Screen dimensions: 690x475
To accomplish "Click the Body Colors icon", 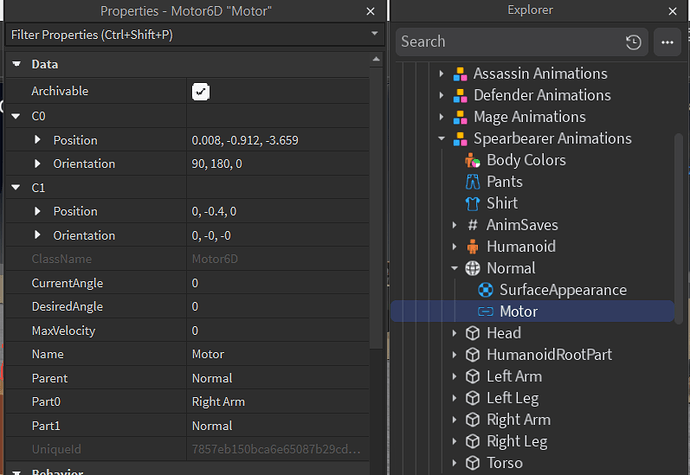I will (x=474, y=160).
